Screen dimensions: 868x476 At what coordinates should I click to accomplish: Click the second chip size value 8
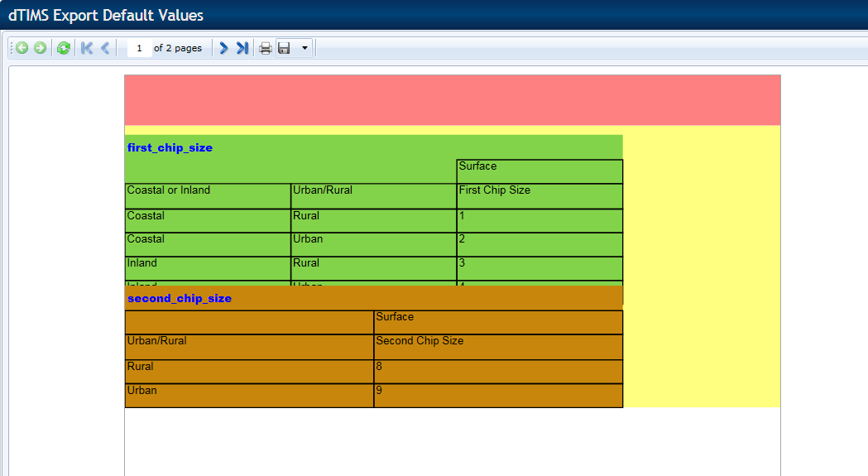point(498,371)
